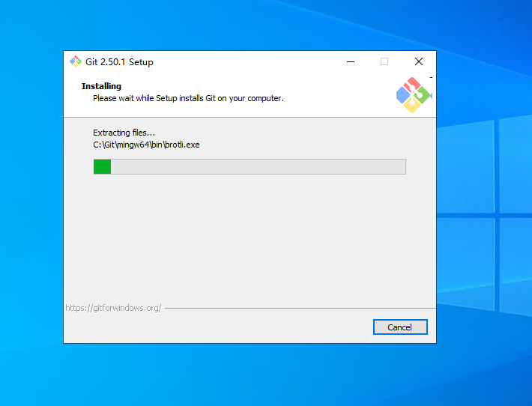Click the 'Extracting files...' status label
The height and width of the screenshot is (406, 532).
pyautogui.click(x=124, y=133)
